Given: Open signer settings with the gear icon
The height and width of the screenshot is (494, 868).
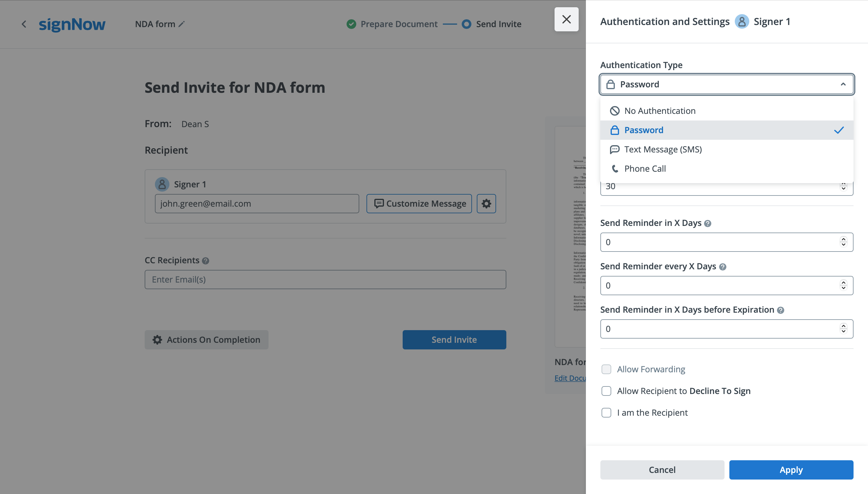Looking at the screenshot, I should point(486,204).
